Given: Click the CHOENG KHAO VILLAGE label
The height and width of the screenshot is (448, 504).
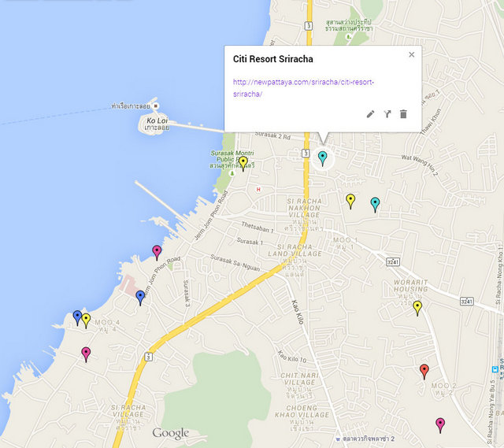Looking at the screenshot, I should [302, 419].
